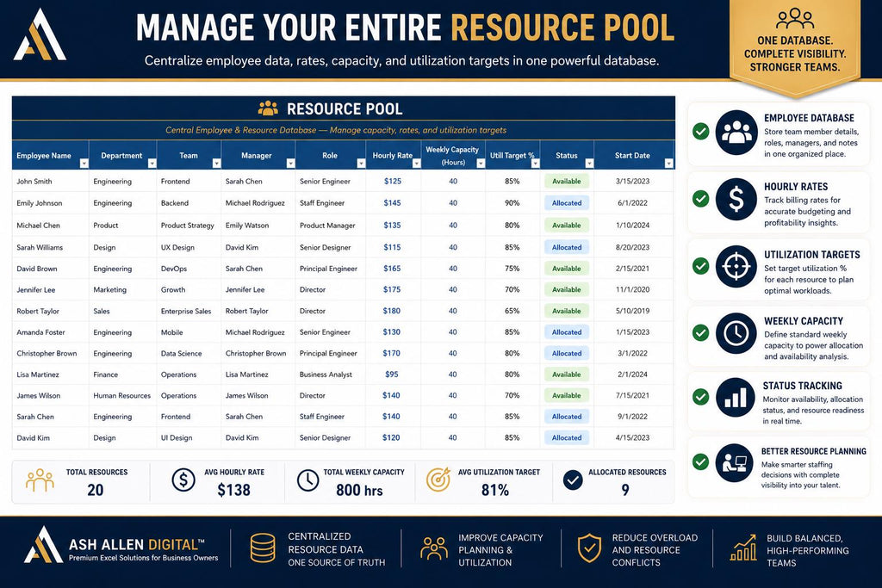
Task: Select the $138 average hourly rate value
Action: [234, 490]
